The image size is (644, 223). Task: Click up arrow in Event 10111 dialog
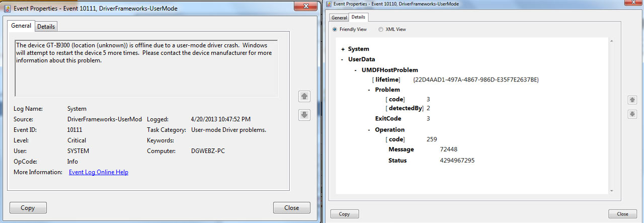pos(304,96)
